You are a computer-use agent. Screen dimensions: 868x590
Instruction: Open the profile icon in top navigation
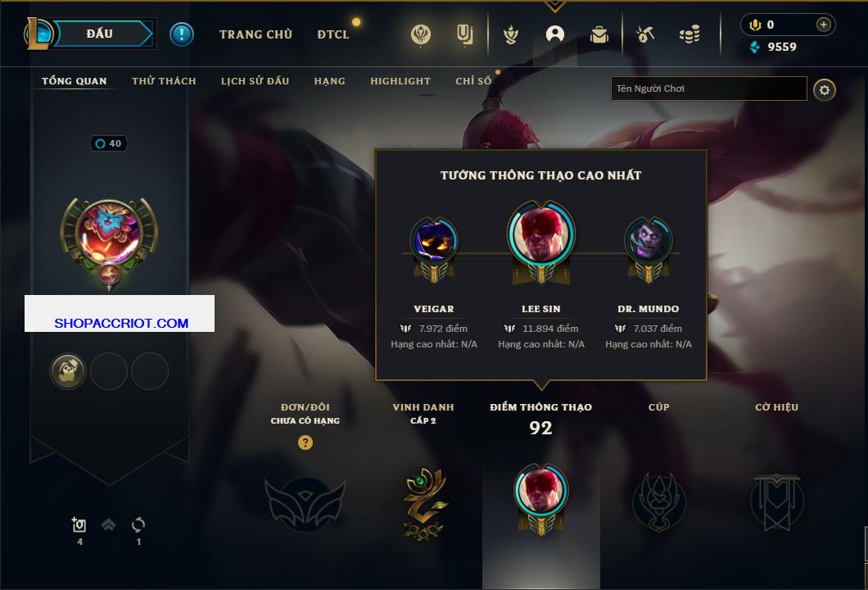coord(554,34)
